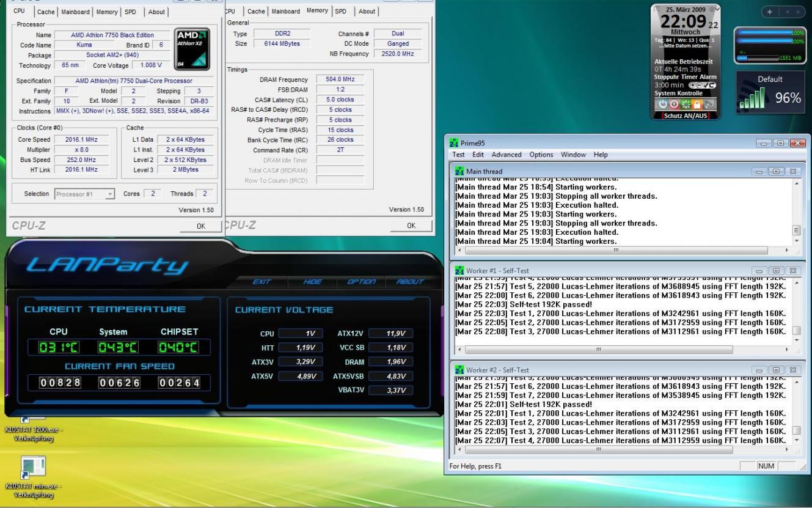Open the Options menu in Prime95
The image size is (812, 508).
[543, 155]
